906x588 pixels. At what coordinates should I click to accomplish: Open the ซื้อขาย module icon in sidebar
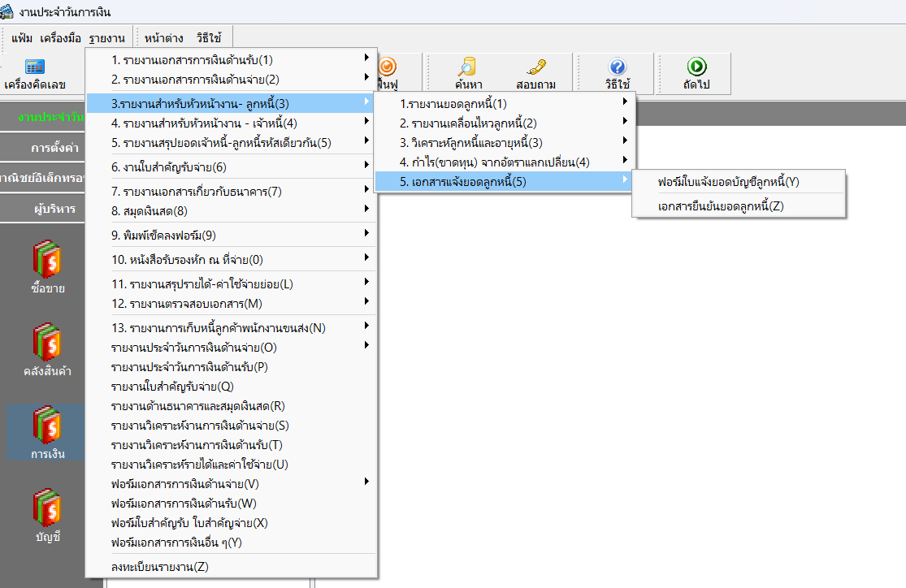(46, 267)
